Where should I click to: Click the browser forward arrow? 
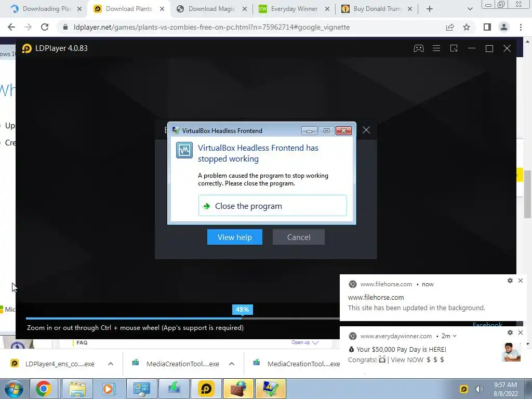[x=28, y=27]
